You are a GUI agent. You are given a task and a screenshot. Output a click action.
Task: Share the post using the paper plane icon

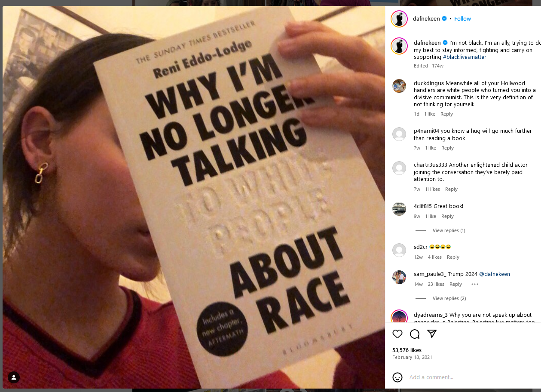[432, 334]
